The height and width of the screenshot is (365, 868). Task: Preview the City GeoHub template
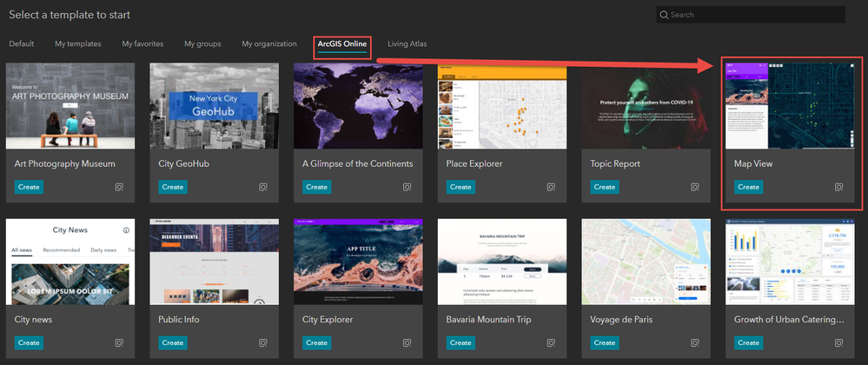click(x=263, y=187)
